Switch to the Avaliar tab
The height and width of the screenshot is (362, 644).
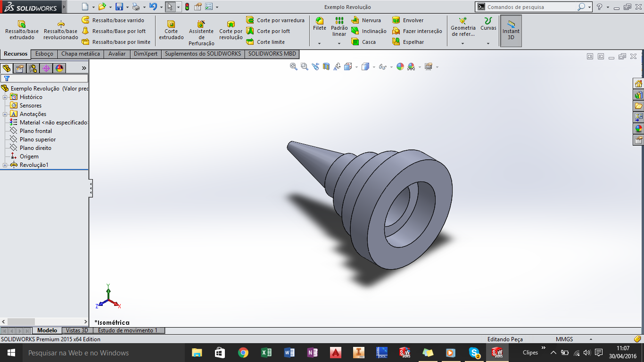(117, 54)
